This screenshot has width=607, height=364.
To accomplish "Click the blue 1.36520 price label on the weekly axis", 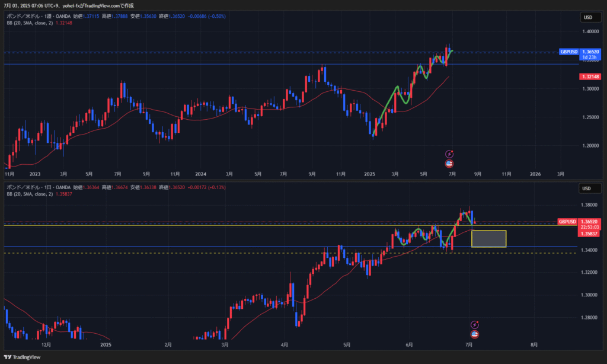I will coord(590,52).
